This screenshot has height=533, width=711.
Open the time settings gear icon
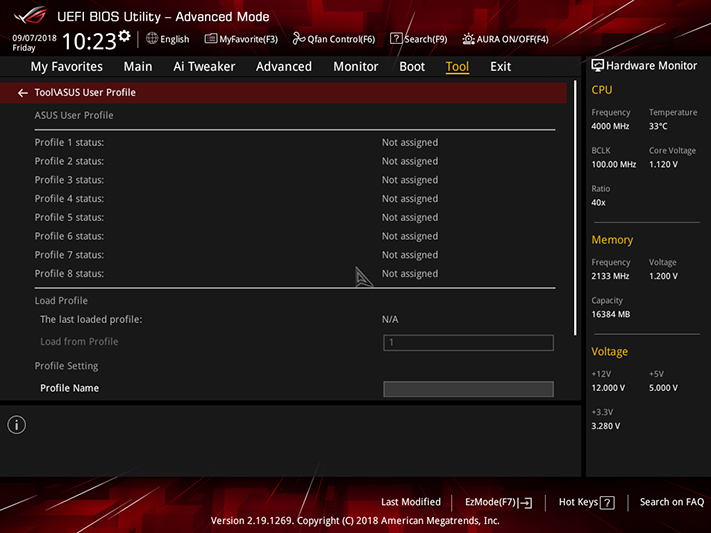point(125,36)
